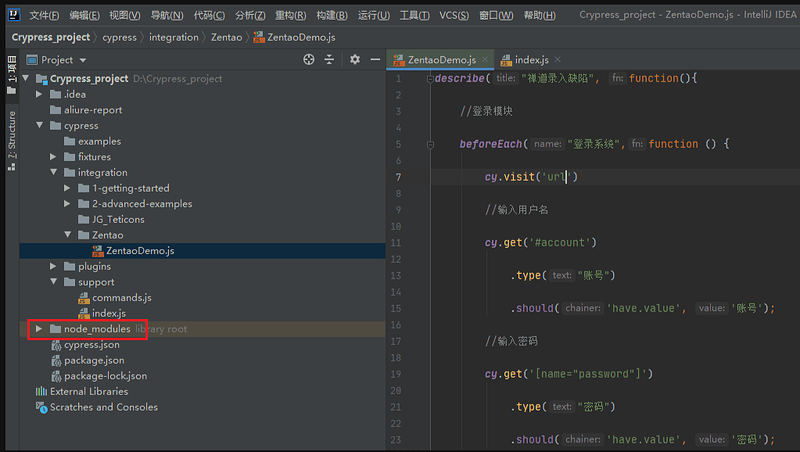Expand the .idea folder
This screenshot has width=800, height=452.
click(x=39, y=94)
